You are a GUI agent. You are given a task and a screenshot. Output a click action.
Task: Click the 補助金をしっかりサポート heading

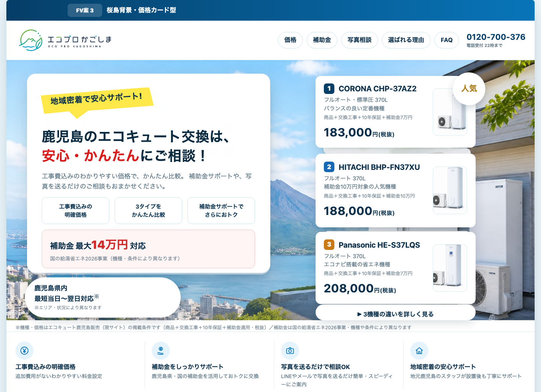187,367
